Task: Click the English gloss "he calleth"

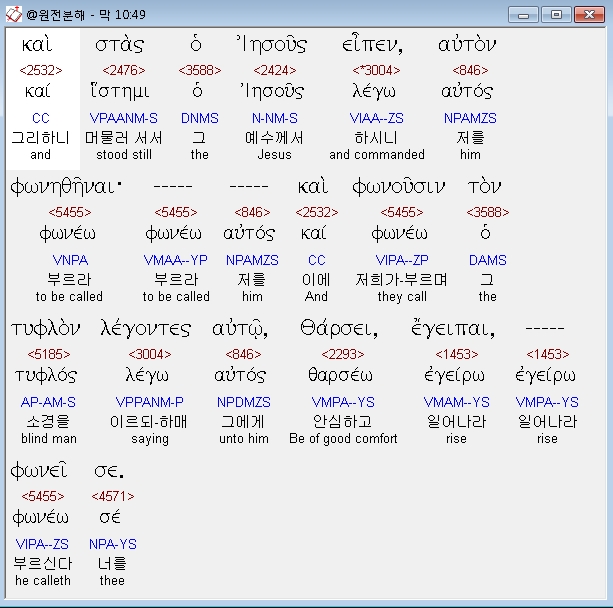Action: pyautogui.click(x=43, y=581)
